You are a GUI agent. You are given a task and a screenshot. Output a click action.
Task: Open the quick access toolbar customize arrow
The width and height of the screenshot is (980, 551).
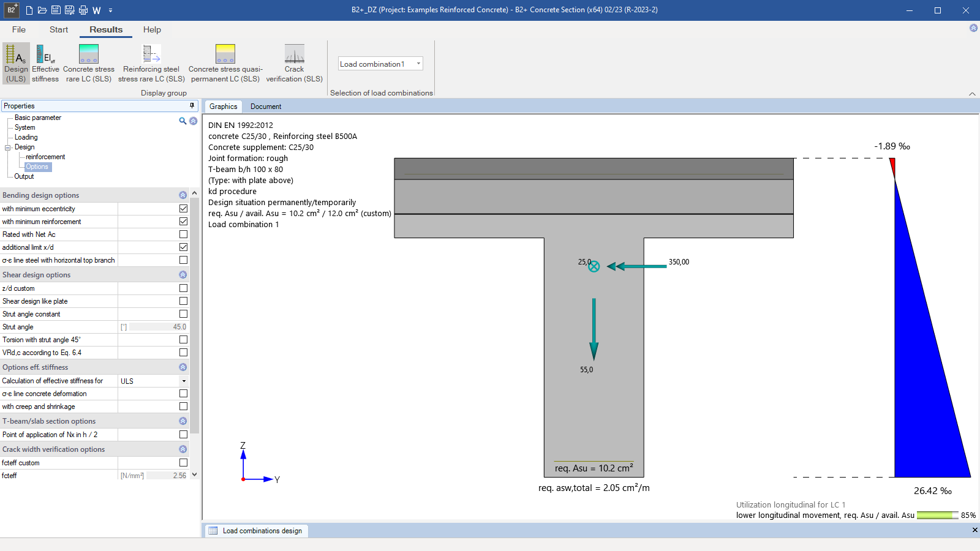tap(110, 10)
